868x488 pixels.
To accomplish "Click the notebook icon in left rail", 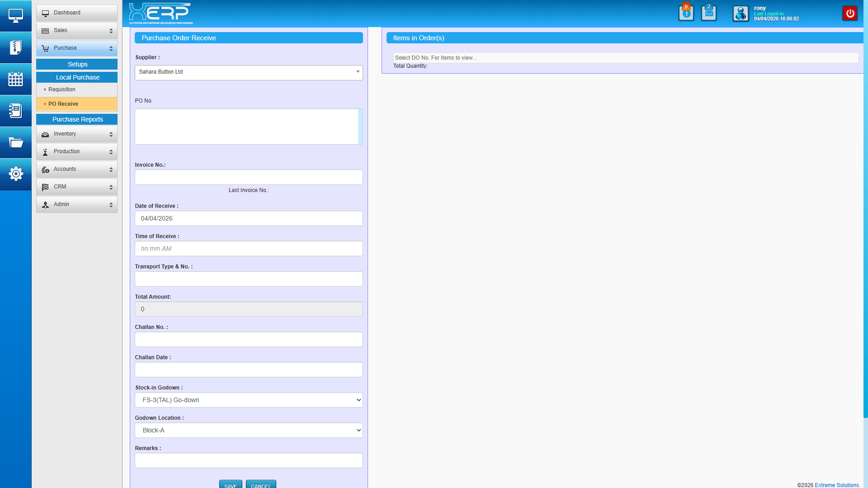I will 15,111.
